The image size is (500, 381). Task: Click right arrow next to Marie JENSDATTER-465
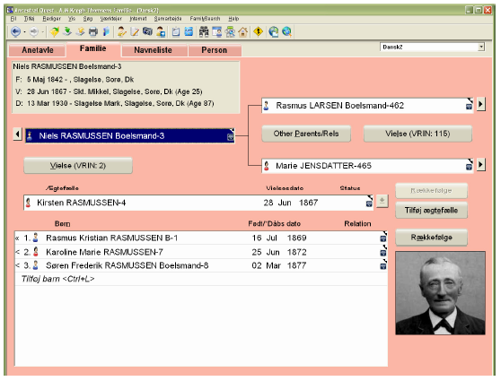480,165
